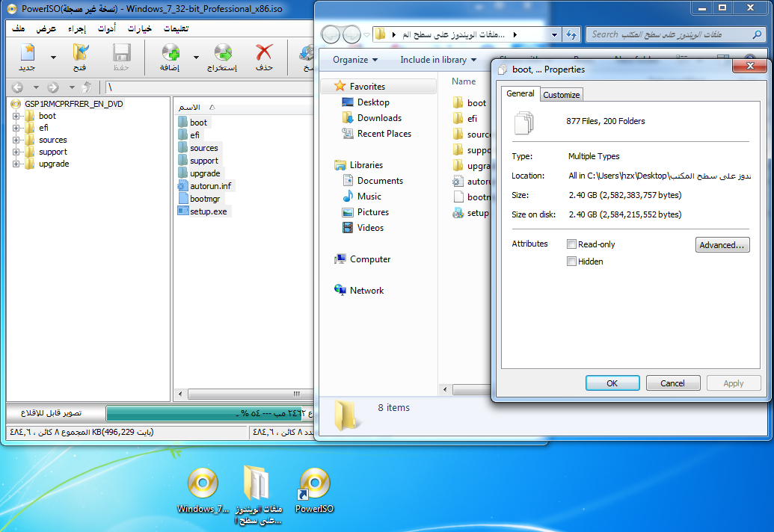
Task: Expand the boot folder in the PowerISO tree
Action: coord(16,116)
